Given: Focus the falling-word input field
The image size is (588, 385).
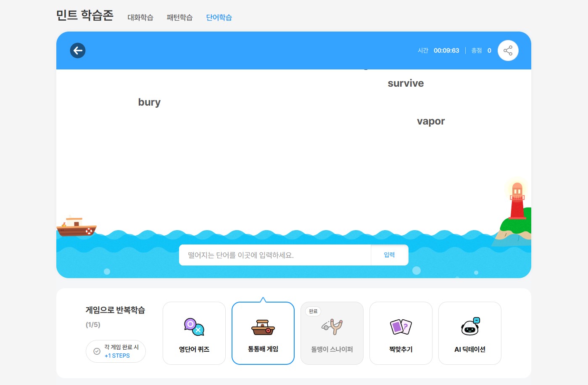Looking at the screenshot, I should point(275,255).
